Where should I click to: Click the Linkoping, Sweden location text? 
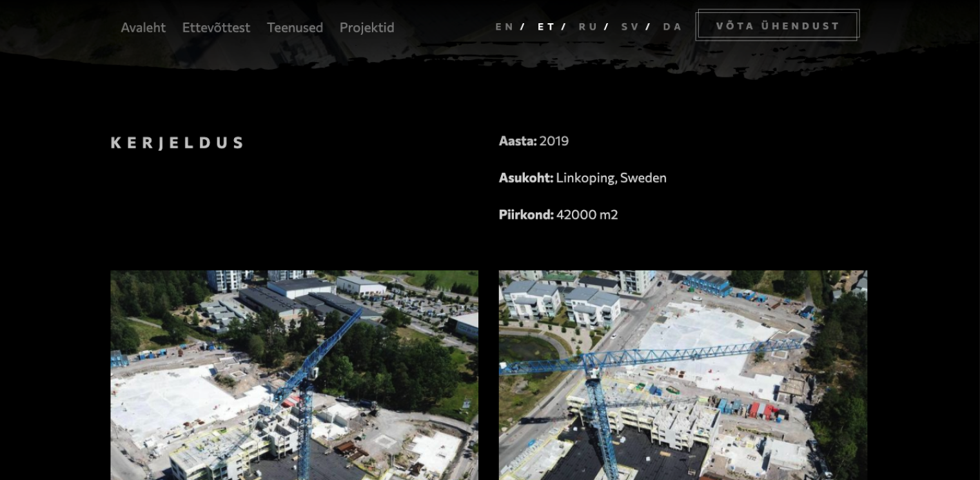coord(611,177)
